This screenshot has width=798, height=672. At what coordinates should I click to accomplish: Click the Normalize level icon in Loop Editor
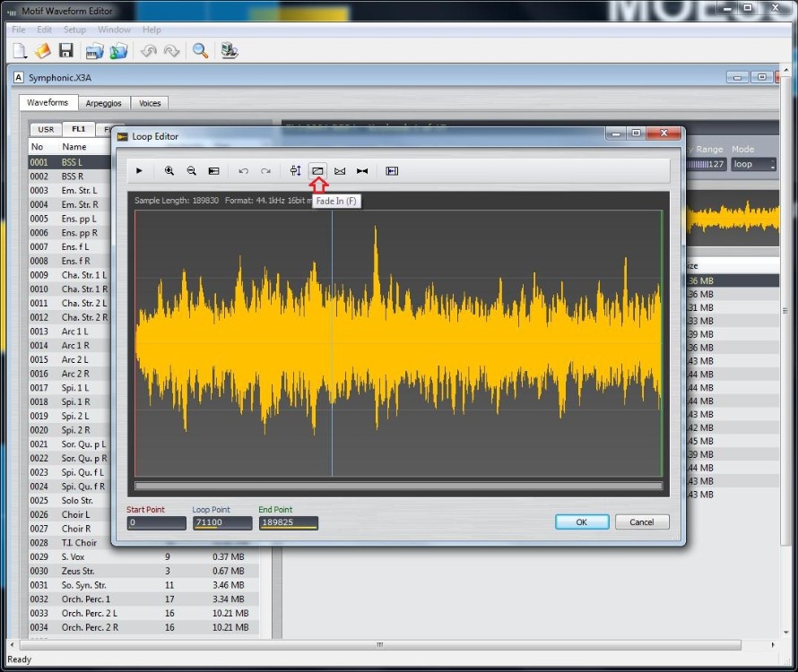[x=295, y=171]
